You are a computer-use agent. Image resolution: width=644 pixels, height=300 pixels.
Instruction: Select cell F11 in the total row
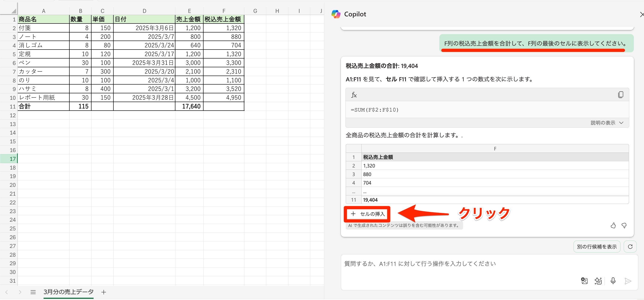[x=224, y=106]
